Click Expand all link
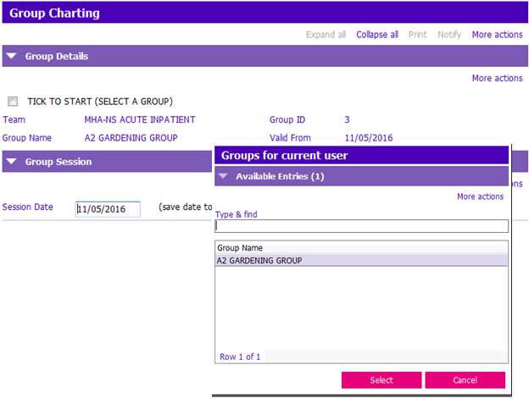 coord(326,35)
